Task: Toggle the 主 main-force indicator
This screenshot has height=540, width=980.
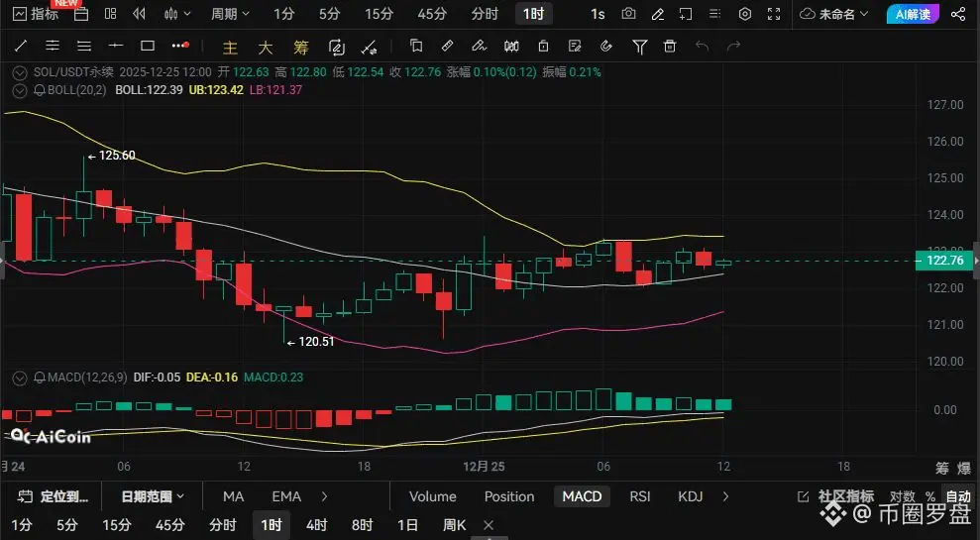Action: 230,48
